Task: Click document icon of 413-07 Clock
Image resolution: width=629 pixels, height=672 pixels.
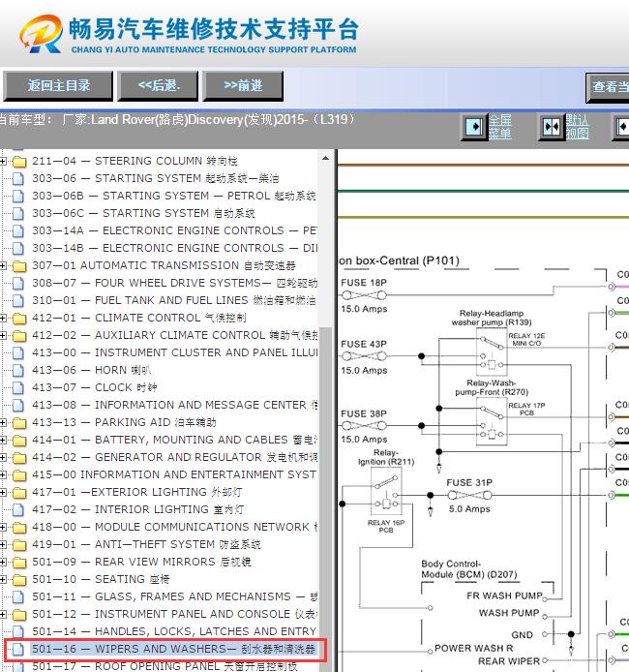Action: (18, 388)
